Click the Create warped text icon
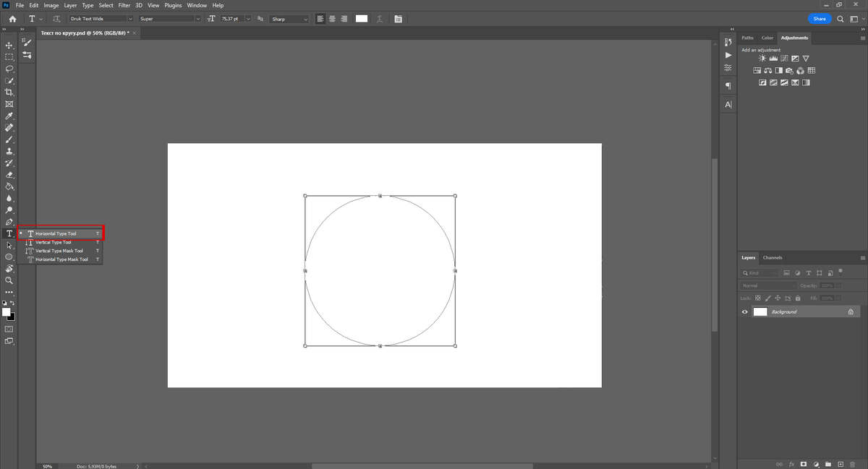The image size is (868, 469). point(380,19)
